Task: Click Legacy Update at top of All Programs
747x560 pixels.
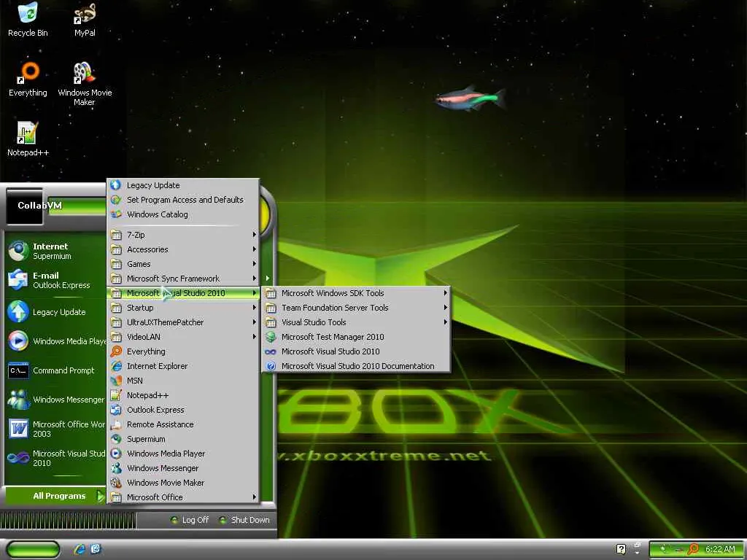Action: (183, 185)
